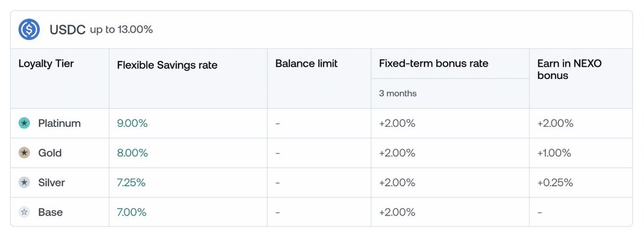Click the Balance limit column header
Viewport: 644px width, 235px height.
click(306, 64)
